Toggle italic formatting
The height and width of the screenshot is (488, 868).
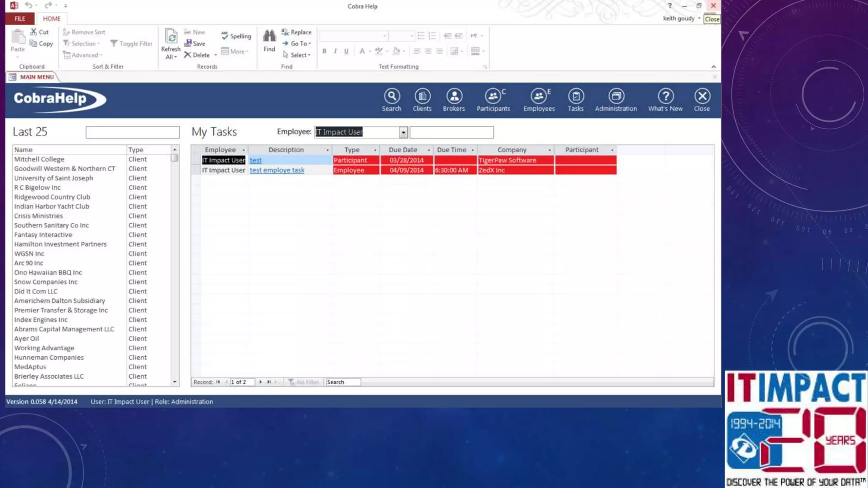click(x=335, y=51)
